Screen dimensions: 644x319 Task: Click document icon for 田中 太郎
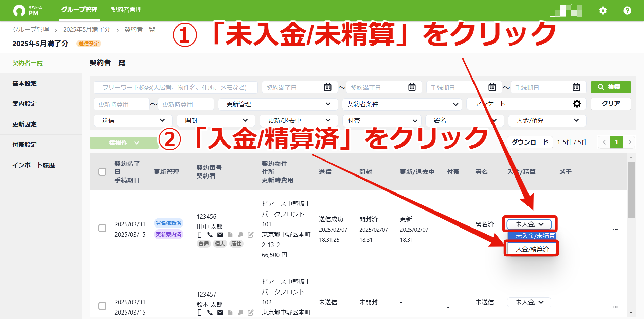[x=230, y=235]
